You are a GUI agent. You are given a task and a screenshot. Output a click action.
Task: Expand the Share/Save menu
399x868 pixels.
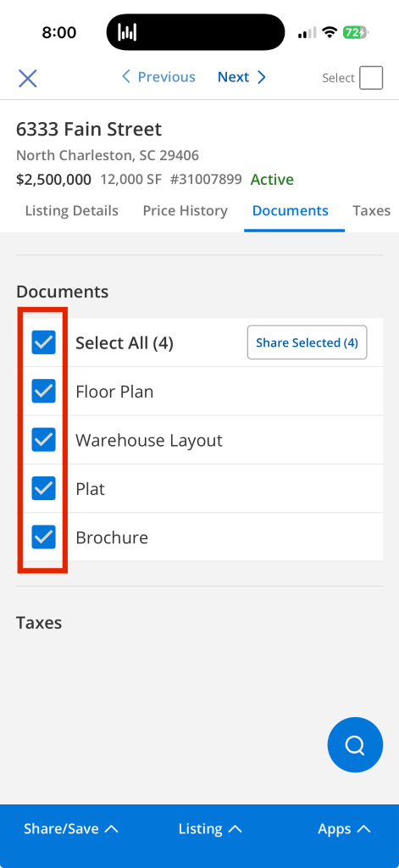(71, 829)
